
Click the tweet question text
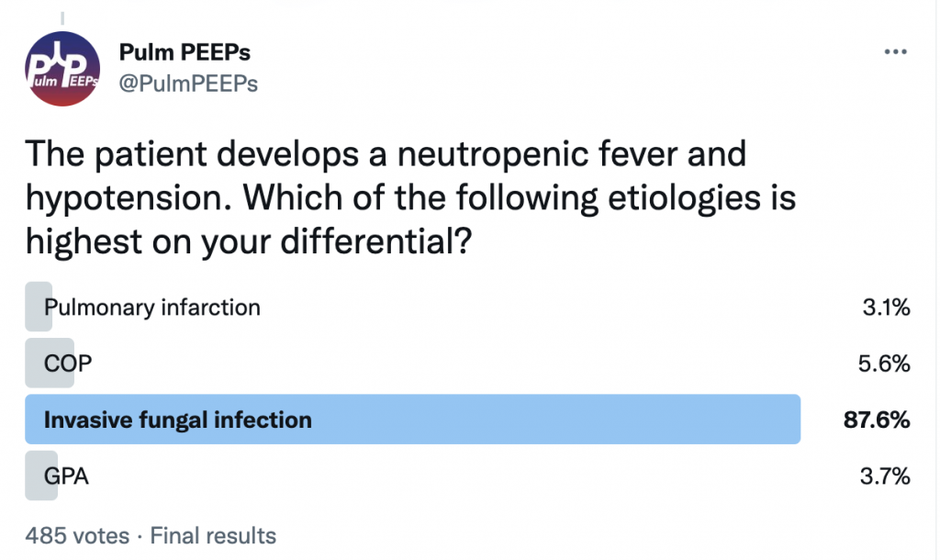click(410, 197)
